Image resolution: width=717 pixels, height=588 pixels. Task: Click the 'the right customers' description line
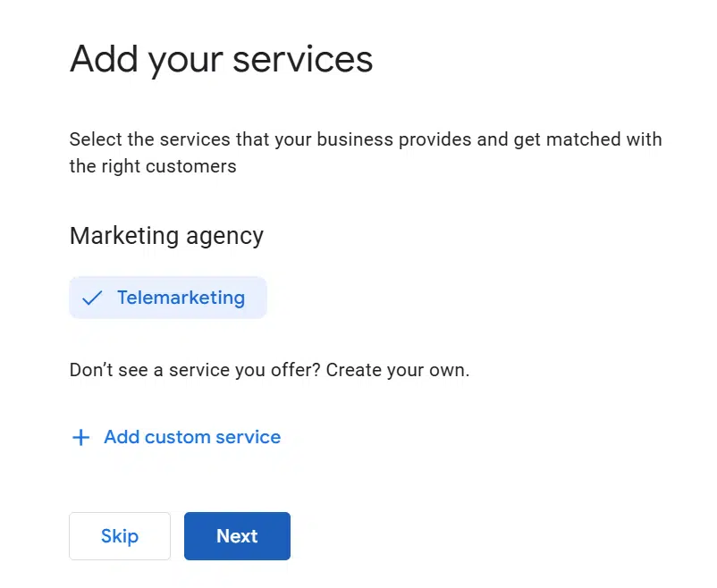[x=153, y=166]
